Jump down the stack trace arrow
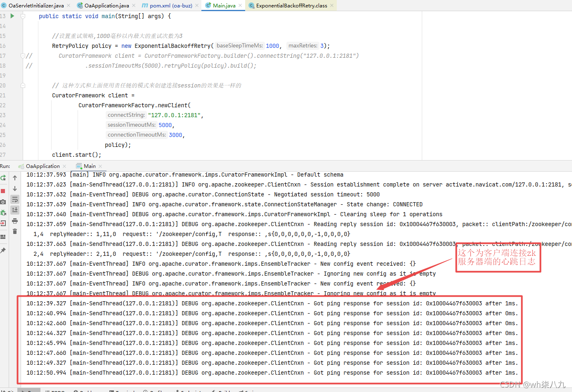This screenshot has height=392, width=572. 15,189
